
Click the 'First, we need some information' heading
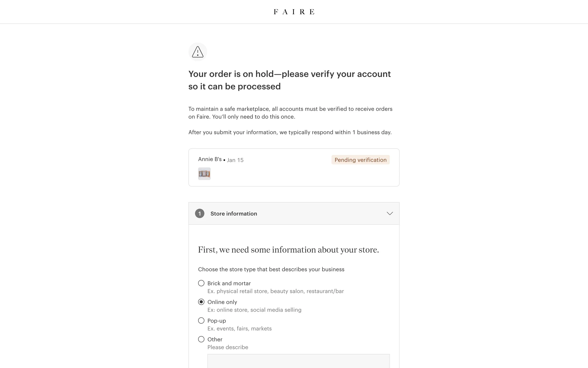(x=288, y=250)
